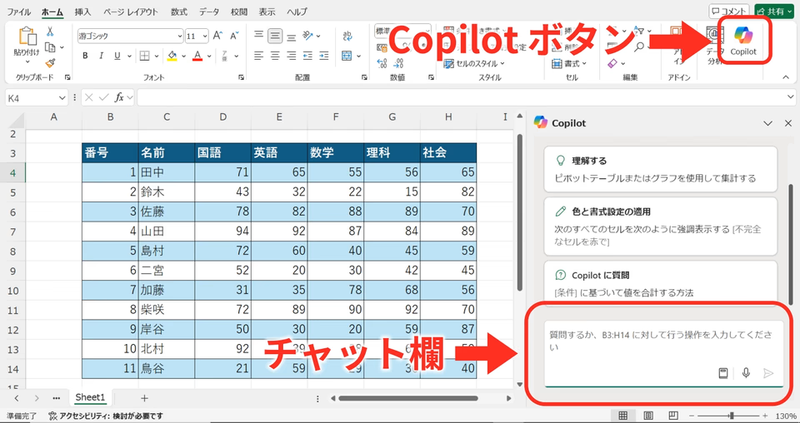
Task: Click the コメント button
Action: [x=729, y=11]
